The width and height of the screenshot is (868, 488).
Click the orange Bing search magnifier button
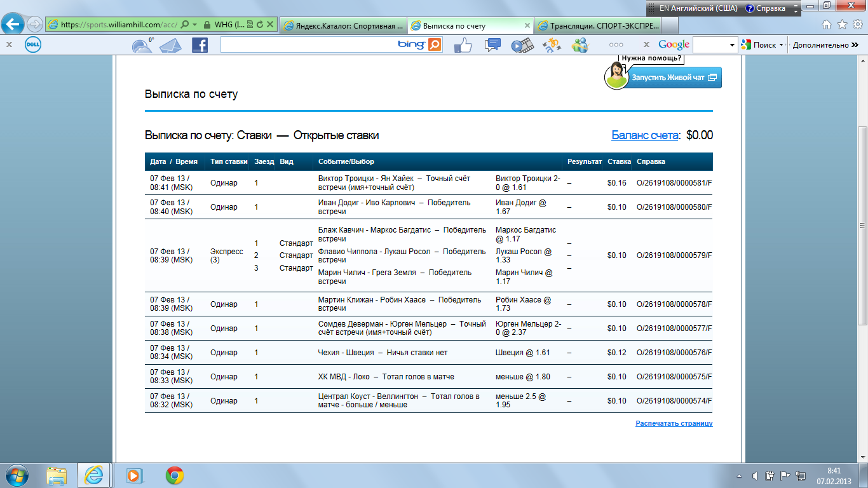[435, 44]
